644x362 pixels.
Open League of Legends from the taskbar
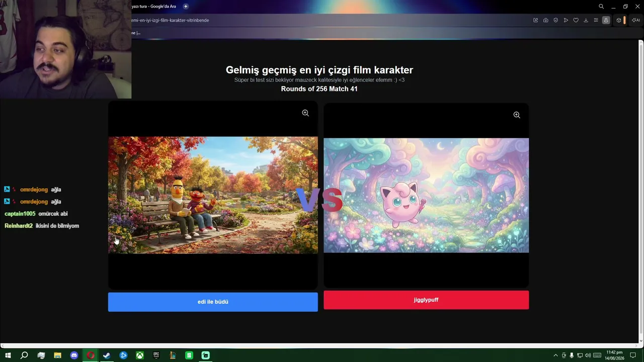(x=173, y=355)
